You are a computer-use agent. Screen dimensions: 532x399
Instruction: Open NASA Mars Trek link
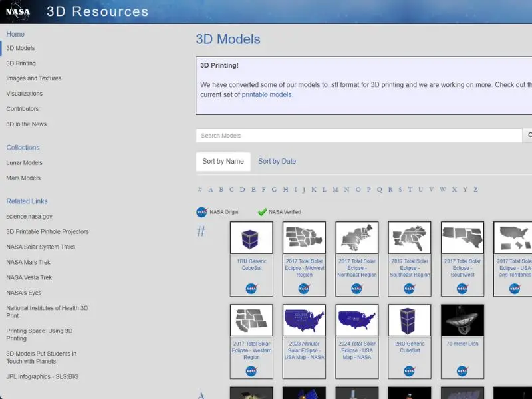pyautogui.click(x=28, y=262)
